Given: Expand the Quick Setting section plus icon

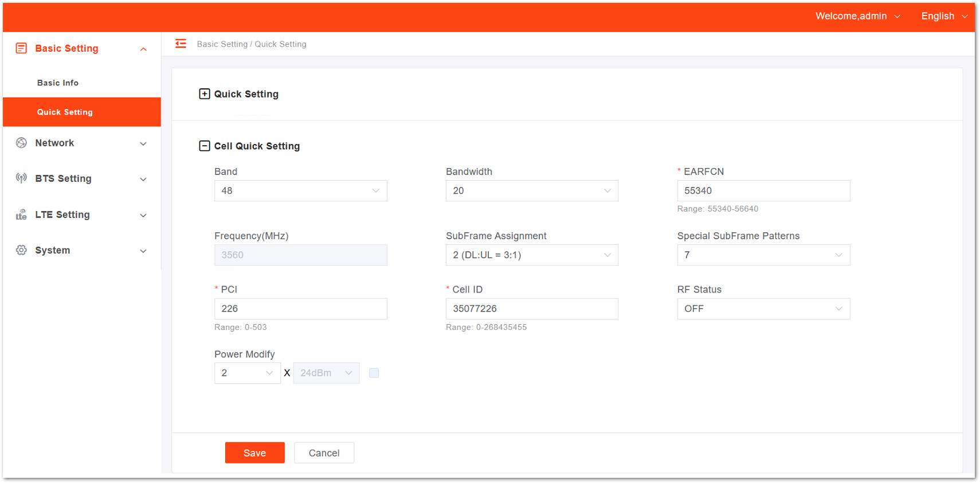Looking at the screenshot, I should point(204,94).
